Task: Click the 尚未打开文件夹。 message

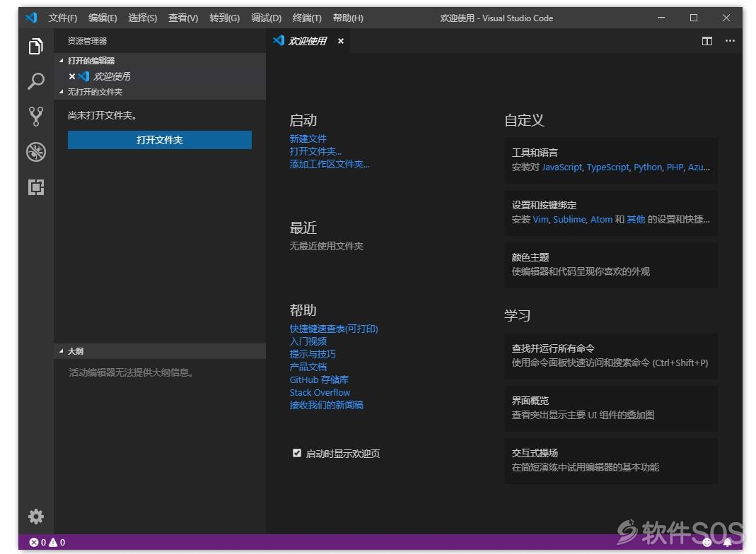Action: click(103, 115)
